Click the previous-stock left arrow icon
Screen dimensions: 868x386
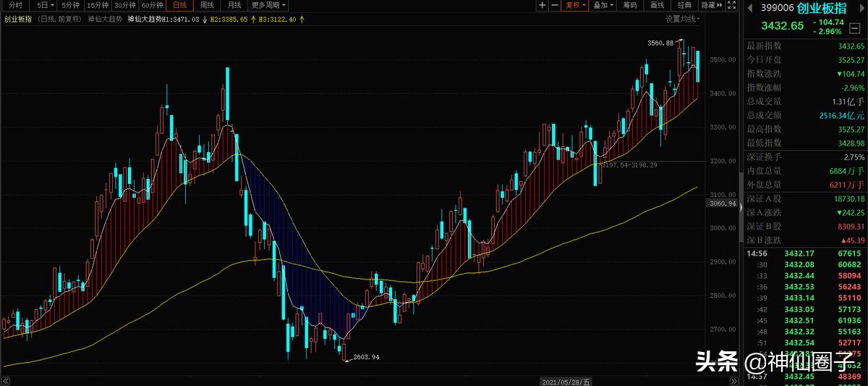click(x=749, y=8)
